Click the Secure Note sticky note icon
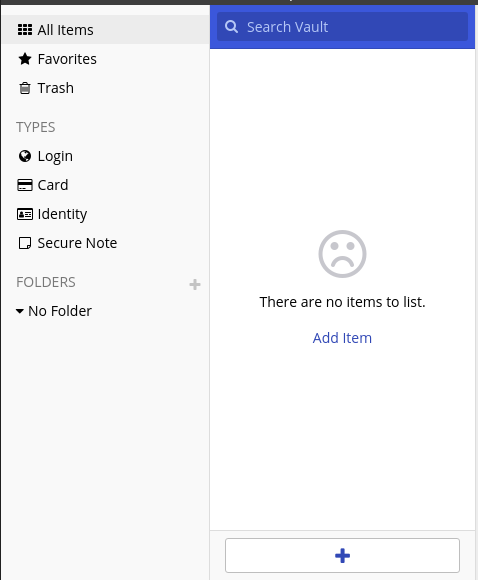Image resolution: width=478 pixels, height=580 pixels. coord(25,243)
